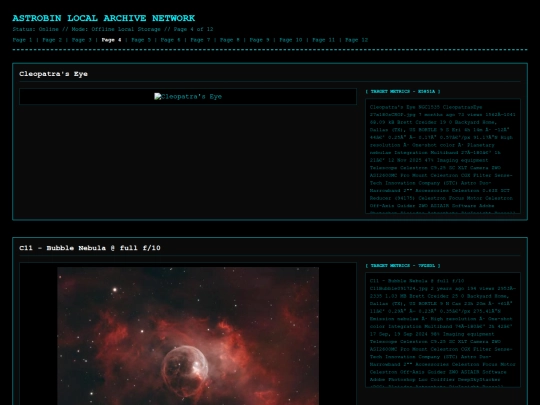Jump to Page 5
Viewport: 540px width, 405px height.
[141, 40]
